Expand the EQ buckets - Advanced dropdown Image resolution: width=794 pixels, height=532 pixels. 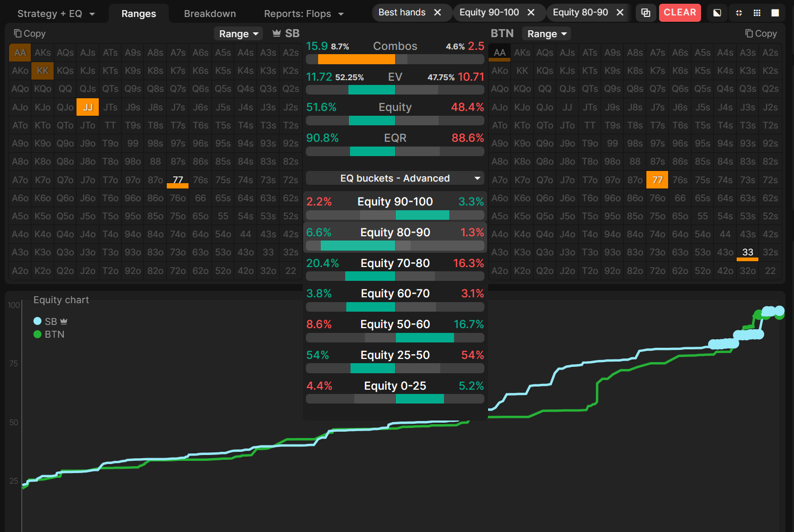(395, 178)
